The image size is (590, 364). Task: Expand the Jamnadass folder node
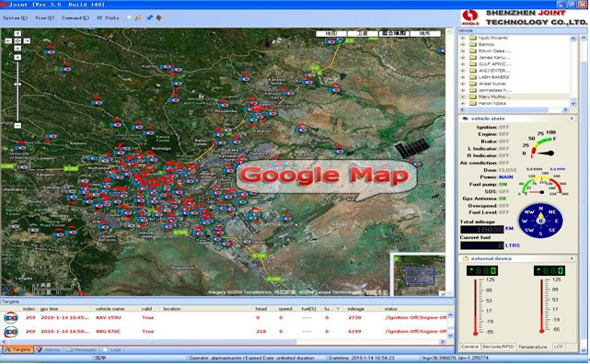(463, 90)
